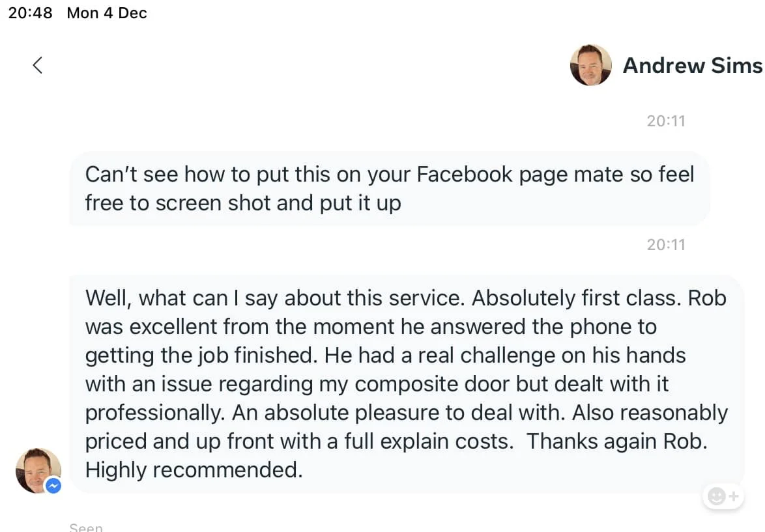This screenshot has height=532, width=765.
Task: Tap the Messenger lightning badge on the sender avatar
Action: (x=53, y=486)
